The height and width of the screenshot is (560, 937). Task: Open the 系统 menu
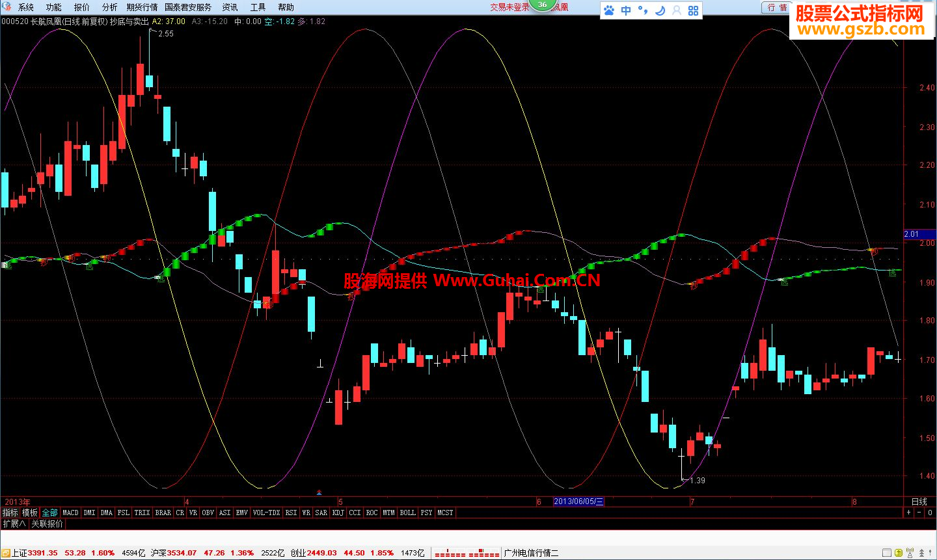pyautogui.click(x=26, y=7)
